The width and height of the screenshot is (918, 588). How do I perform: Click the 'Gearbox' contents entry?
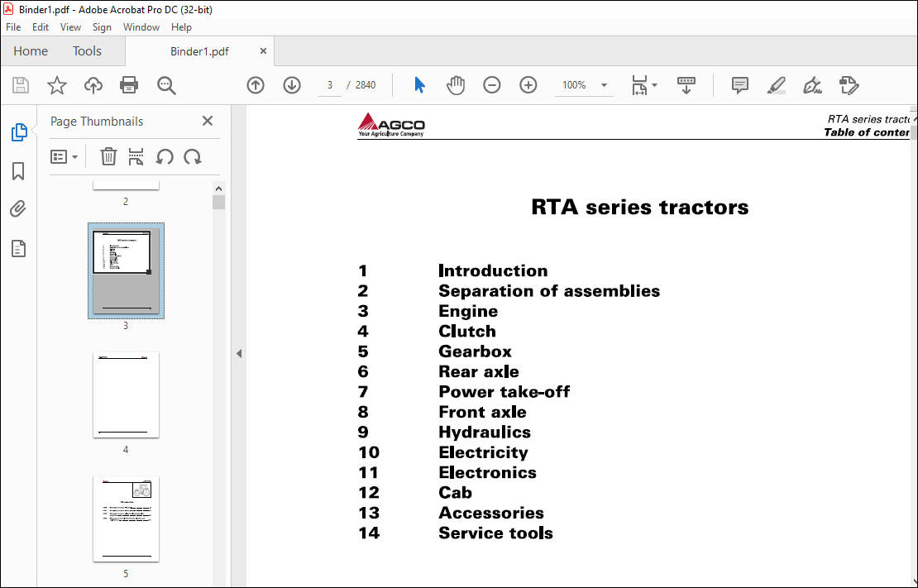[x=476, y=351]
